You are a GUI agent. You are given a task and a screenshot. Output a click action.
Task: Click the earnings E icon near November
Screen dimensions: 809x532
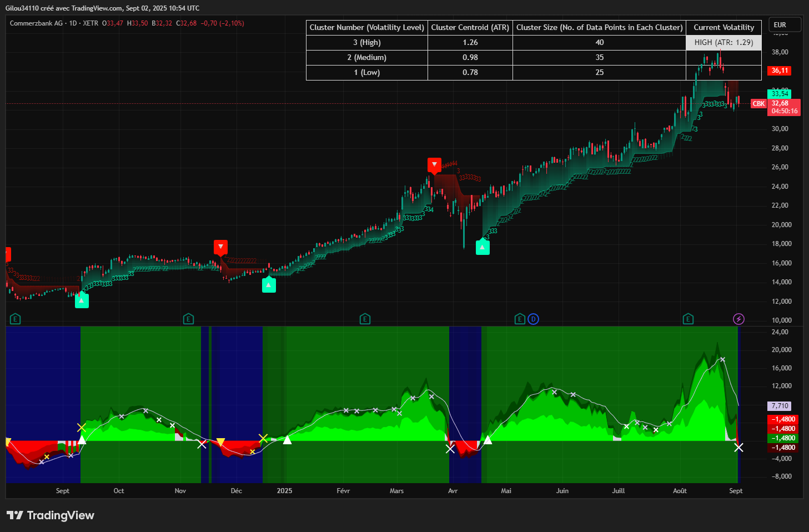(188, 319)
